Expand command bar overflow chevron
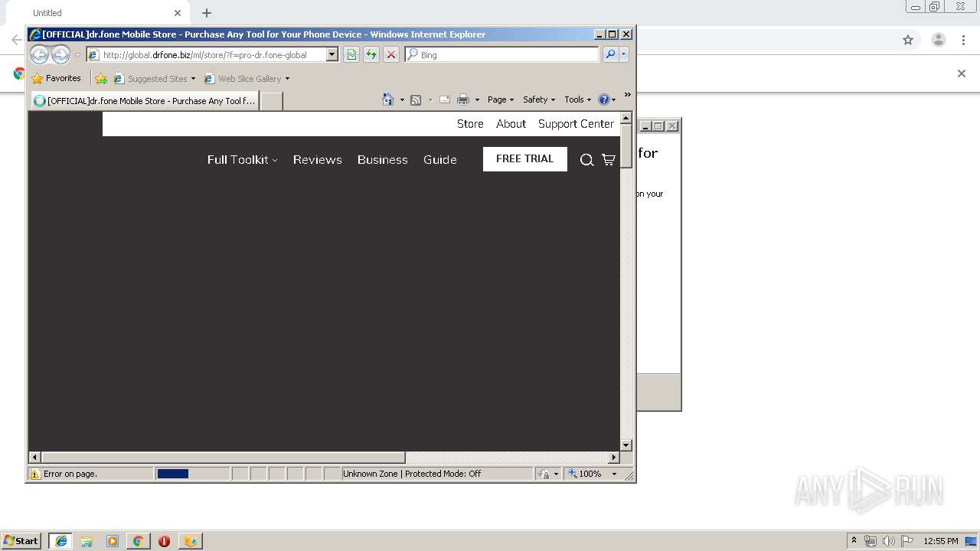The image size is (980, 551). coord(628,95)
